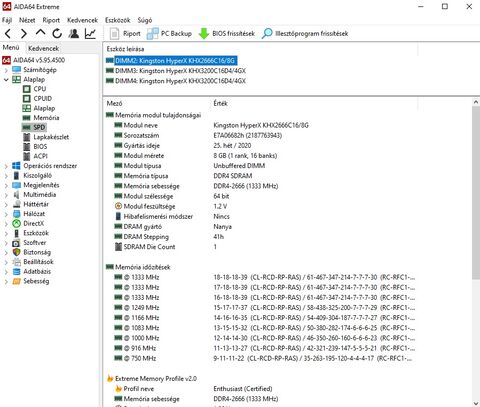Click the Szoftver icon in tree
The height and width of the screenshot is (407, 480).
click(16, 243)
